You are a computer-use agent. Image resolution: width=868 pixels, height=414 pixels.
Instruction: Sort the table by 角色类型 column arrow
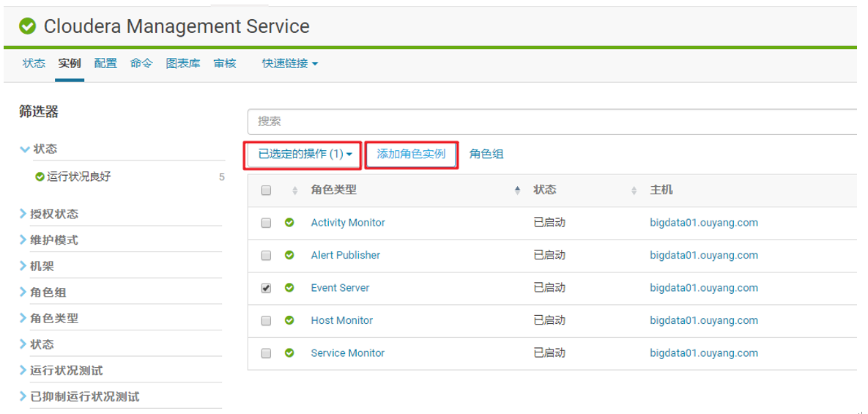[x=517, y=191]
